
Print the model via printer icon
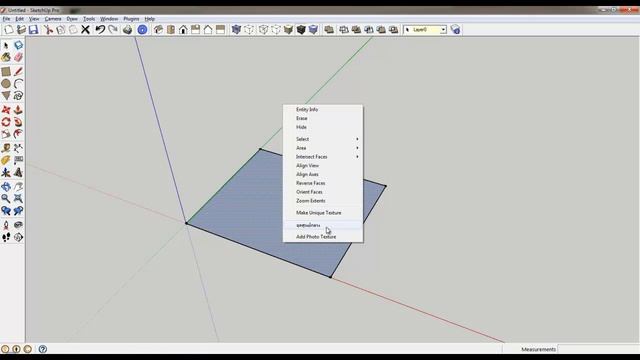coord(127,29)
